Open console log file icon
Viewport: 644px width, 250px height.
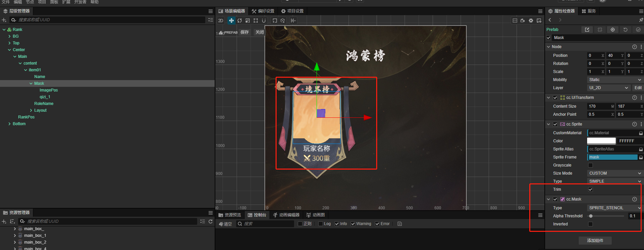pos(400,224)
